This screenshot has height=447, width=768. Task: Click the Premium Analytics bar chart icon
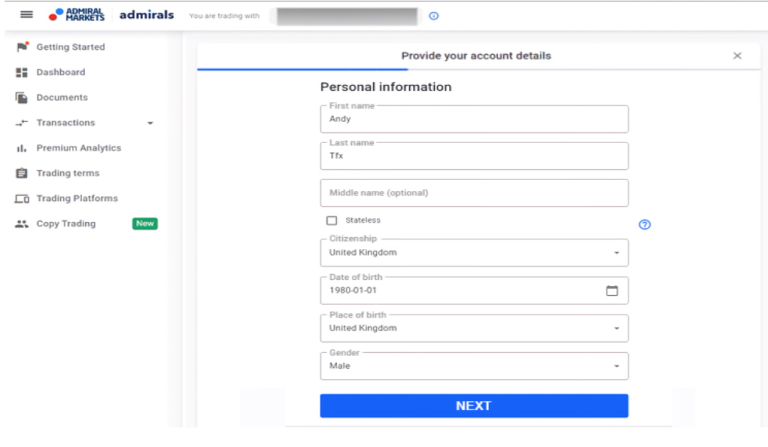22,148
